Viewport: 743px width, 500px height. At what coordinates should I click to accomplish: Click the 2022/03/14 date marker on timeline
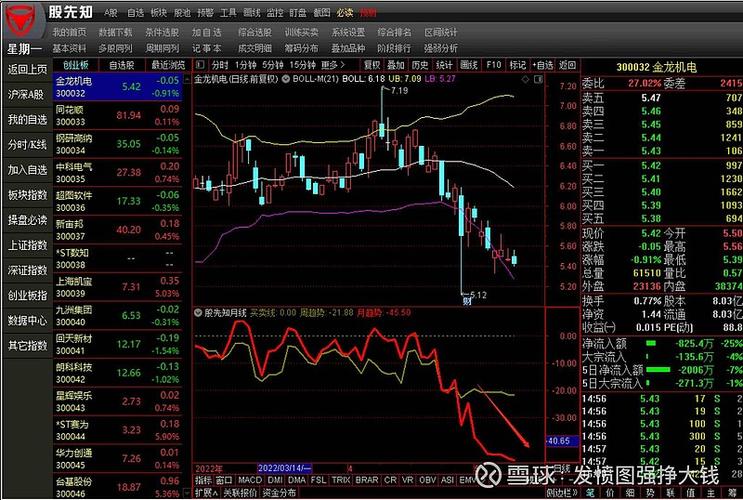pyautogui.click(x=284, y=468)
